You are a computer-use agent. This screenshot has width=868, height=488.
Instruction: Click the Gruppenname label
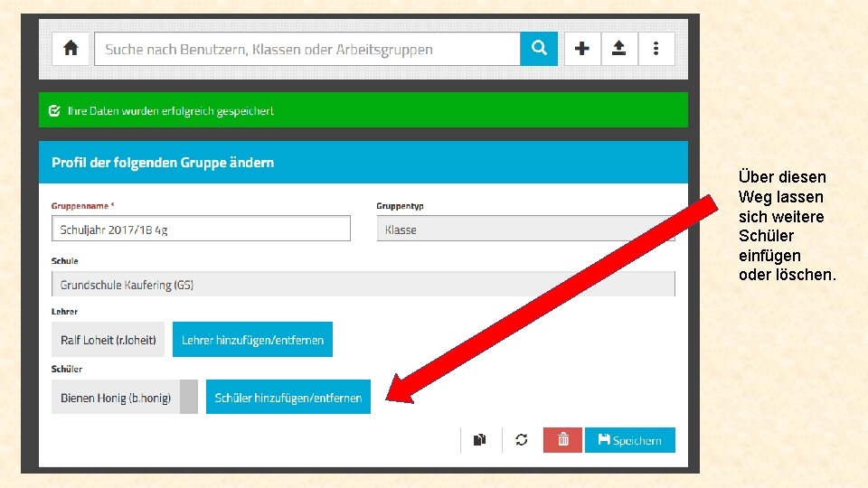pos(82,206)
